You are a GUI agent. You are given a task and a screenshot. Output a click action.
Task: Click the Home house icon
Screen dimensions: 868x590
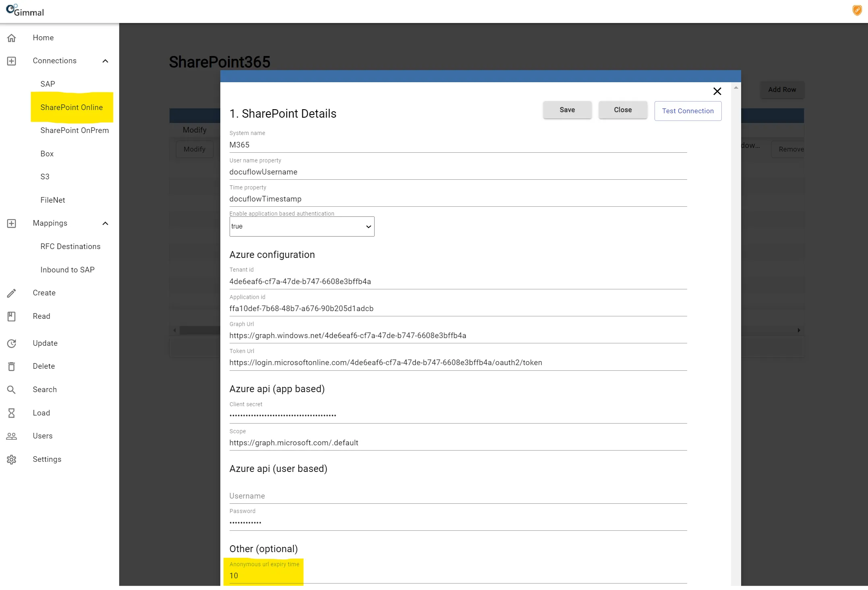[x=11, y=38]
